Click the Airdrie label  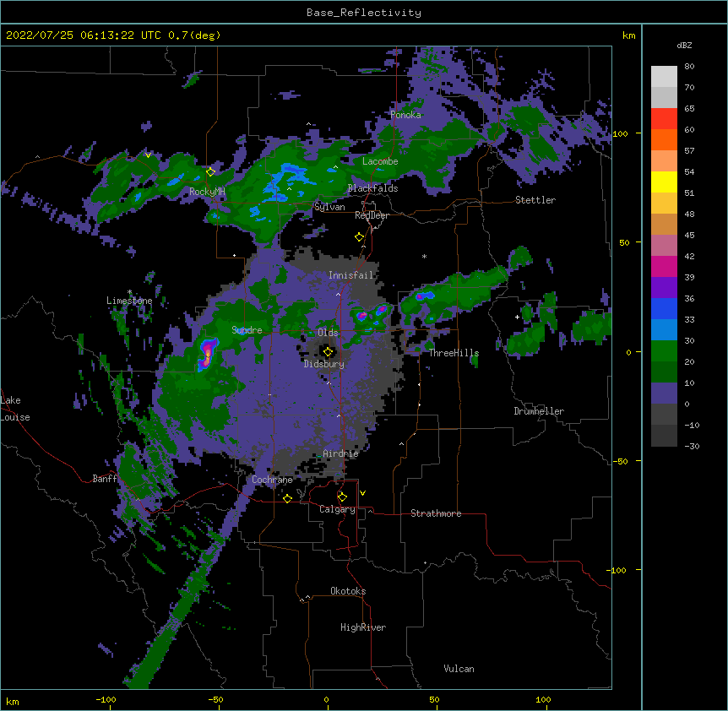pos(341,453)
